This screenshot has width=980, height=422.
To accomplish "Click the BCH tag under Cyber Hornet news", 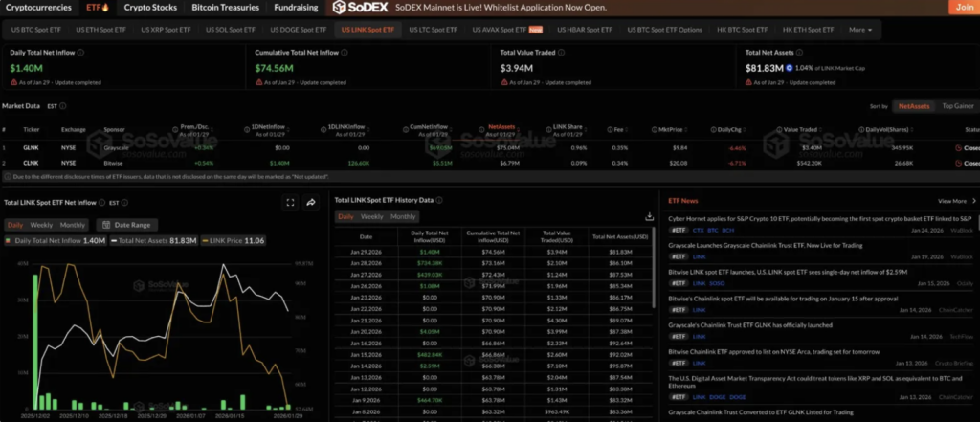I will pos(728,230).
